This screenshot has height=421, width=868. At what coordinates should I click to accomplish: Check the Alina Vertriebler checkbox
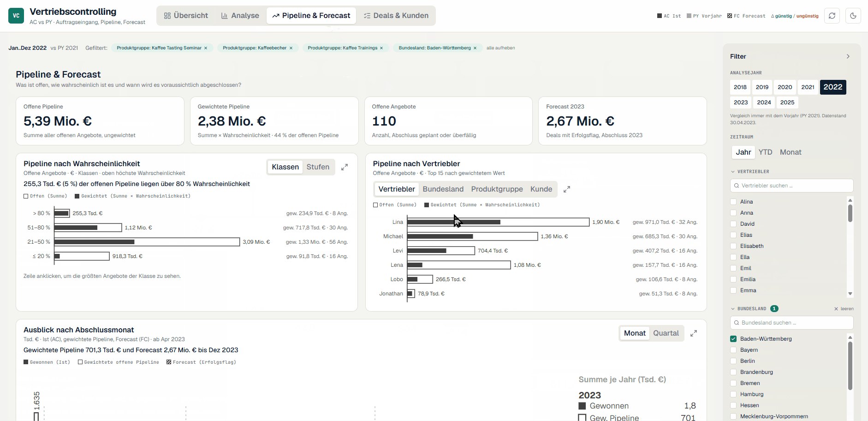[733, 202]
